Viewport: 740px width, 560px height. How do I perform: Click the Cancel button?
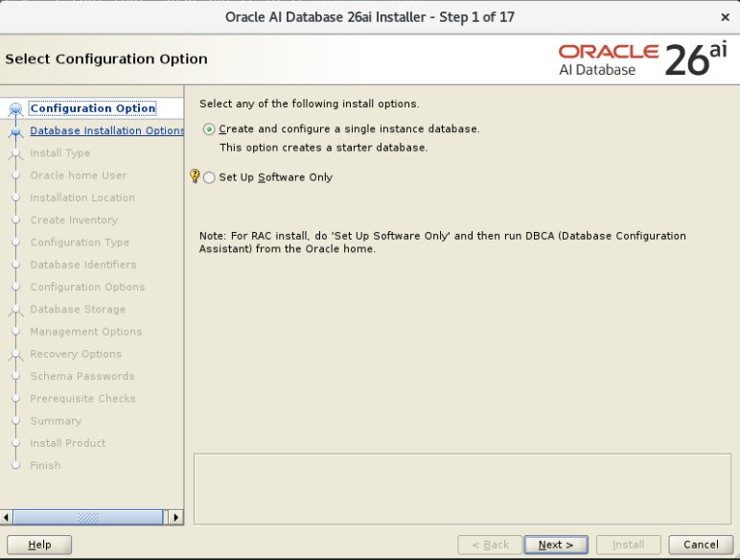701,545
